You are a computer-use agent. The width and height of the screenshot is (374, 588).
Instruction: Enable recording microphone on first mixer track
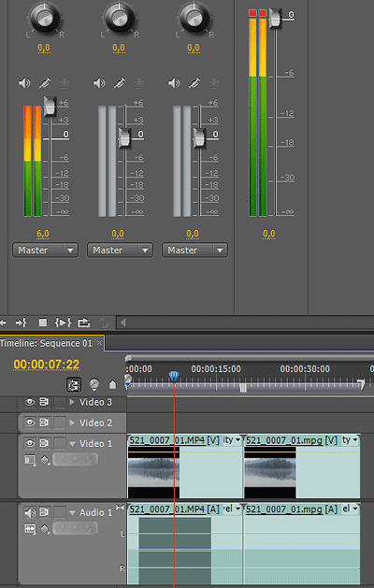65,83
